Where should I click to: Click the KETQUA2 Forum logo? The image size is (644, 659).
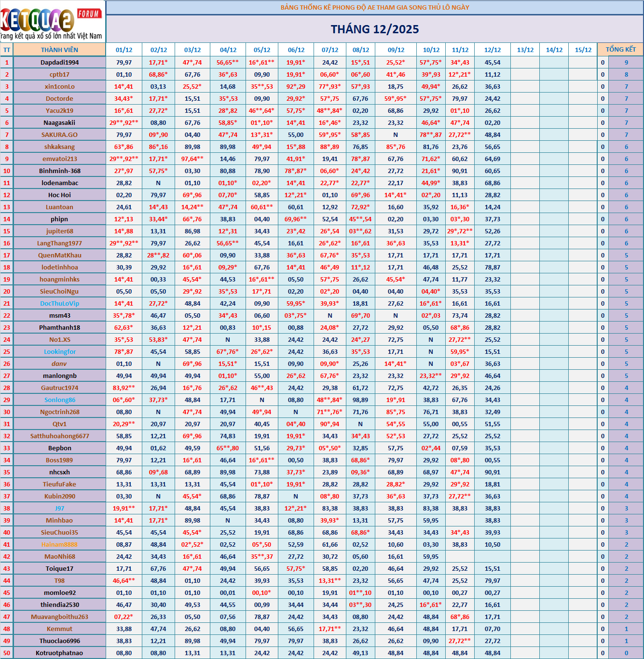point(52,22)
